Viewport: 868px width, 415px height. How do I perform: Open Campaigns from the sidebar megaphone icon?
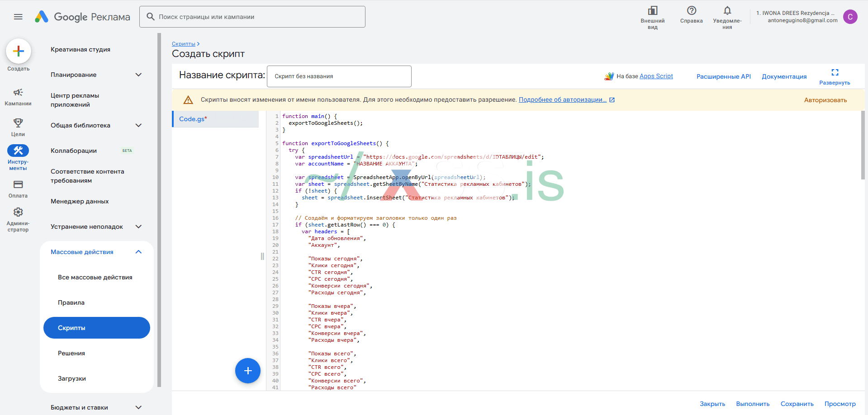(18, 93)
